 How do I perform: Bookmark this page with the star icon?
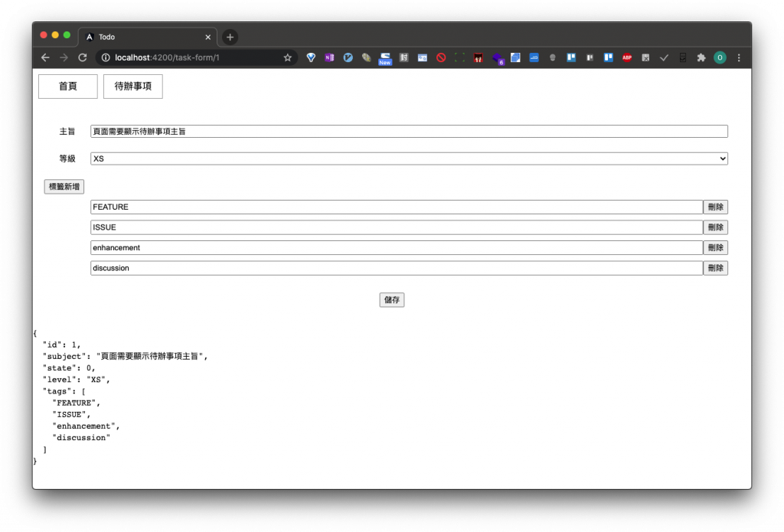coord(288,57)
